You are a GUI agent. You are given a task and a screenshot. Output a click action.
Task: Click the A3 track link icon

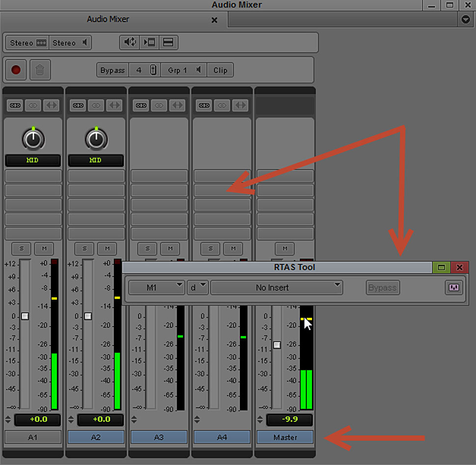pyautogui.click(x=159, y=105)
